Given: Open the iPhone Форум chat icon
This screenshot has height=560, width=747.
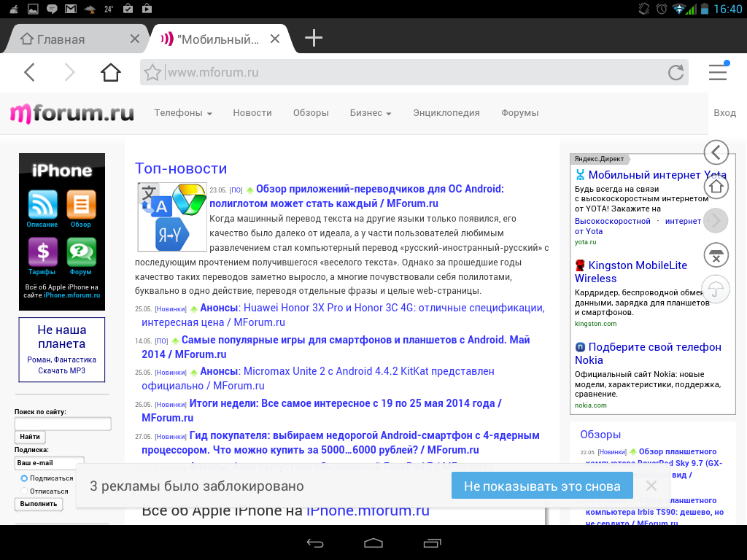Looking at the screenshot, I should pos(81,252).
